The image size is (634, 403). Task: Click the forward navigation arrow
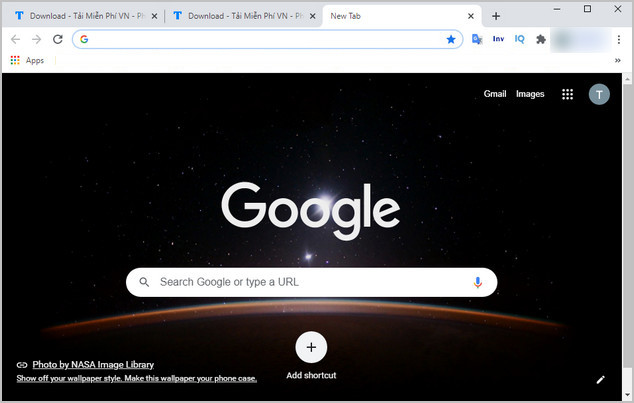[36, 39]
